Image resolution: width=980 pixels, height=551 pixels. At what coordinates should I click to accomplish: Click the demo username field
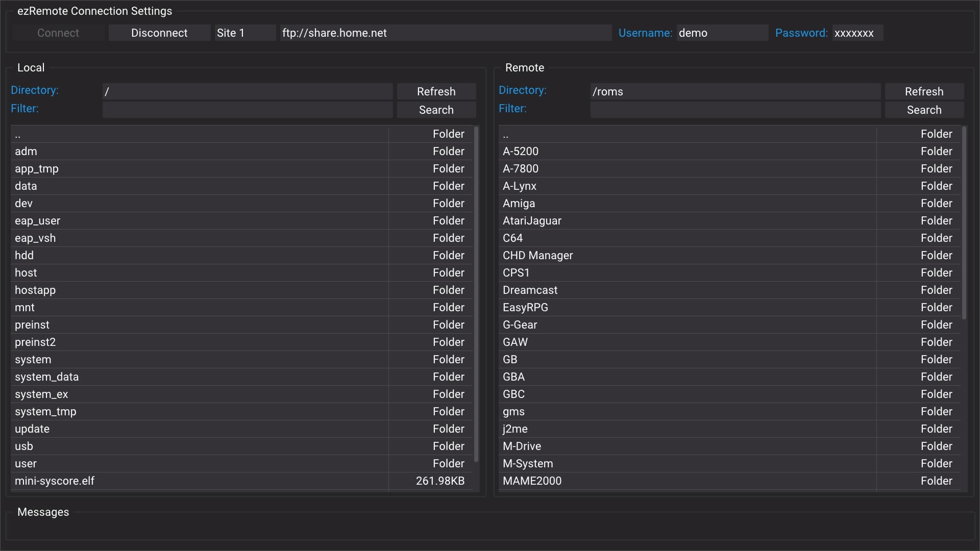722,33
